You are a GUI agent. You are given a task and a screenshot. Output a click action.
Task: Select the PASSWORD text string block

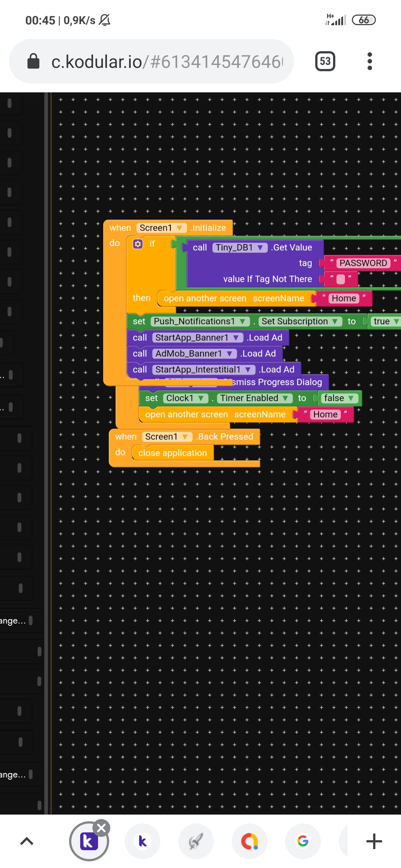pos(363,263)
